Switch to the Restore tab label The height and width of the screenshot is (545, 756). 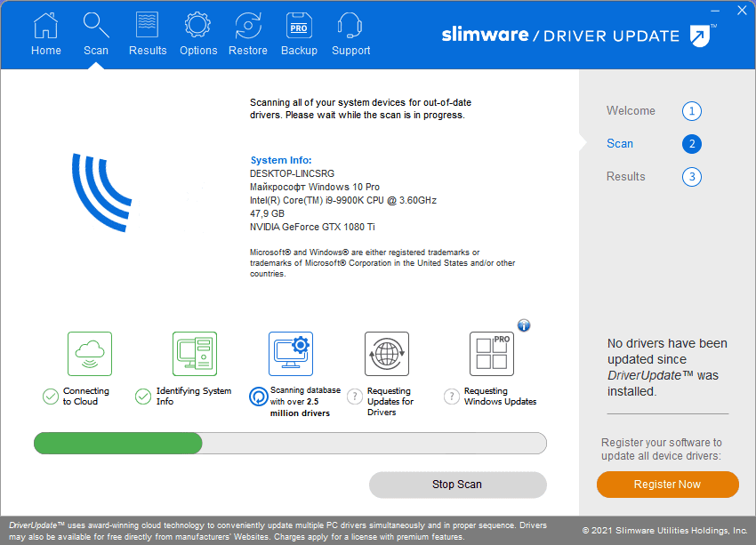[x=248, y=51]
